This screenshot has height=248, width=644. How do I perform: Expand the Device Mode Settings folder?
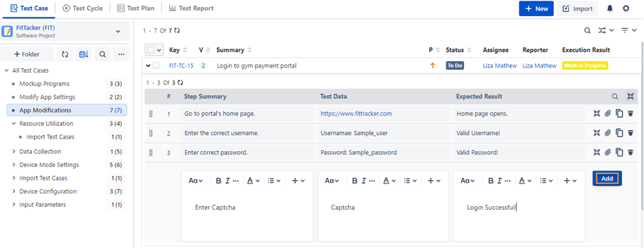14,164
